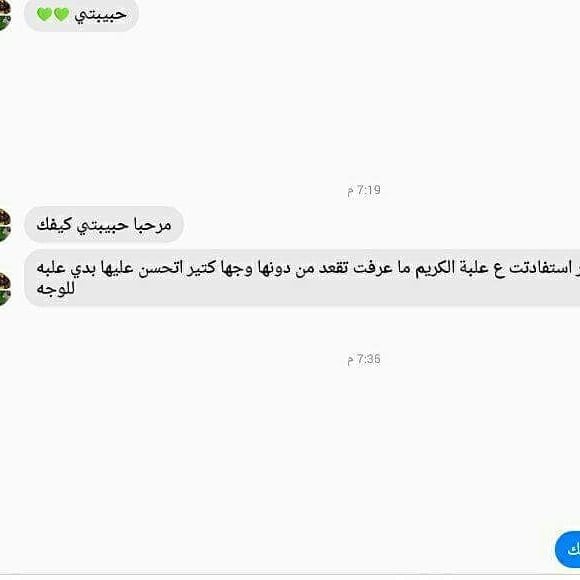
Task: Click the blue sent message bubble
Action: pos(568,549)
